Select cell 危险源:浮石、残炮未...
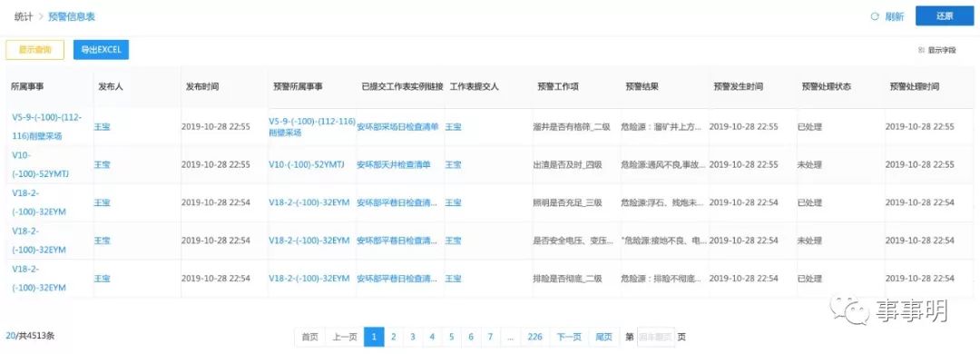This screenshot has height=354, width=980. [x=663, y=202]
